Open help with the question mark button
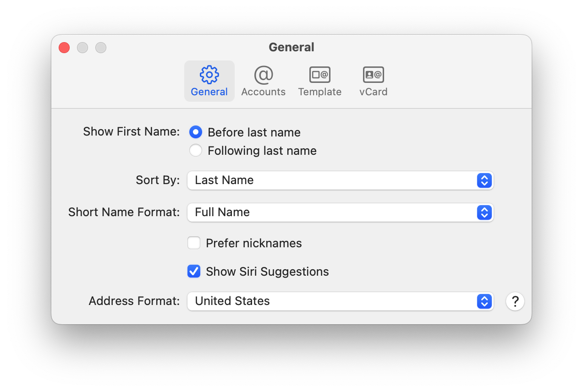 pyautogui.click(x=515, y=301)
